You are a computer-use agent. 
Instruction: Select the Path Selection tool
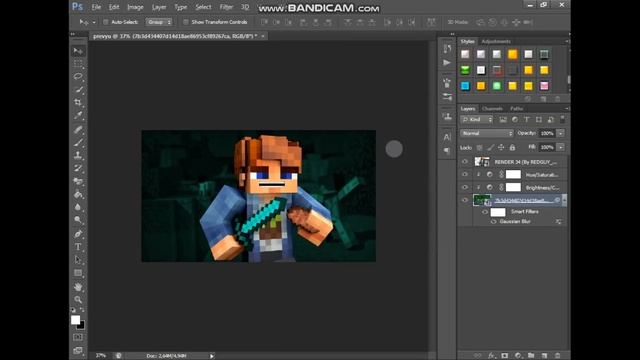coord(78,260)
